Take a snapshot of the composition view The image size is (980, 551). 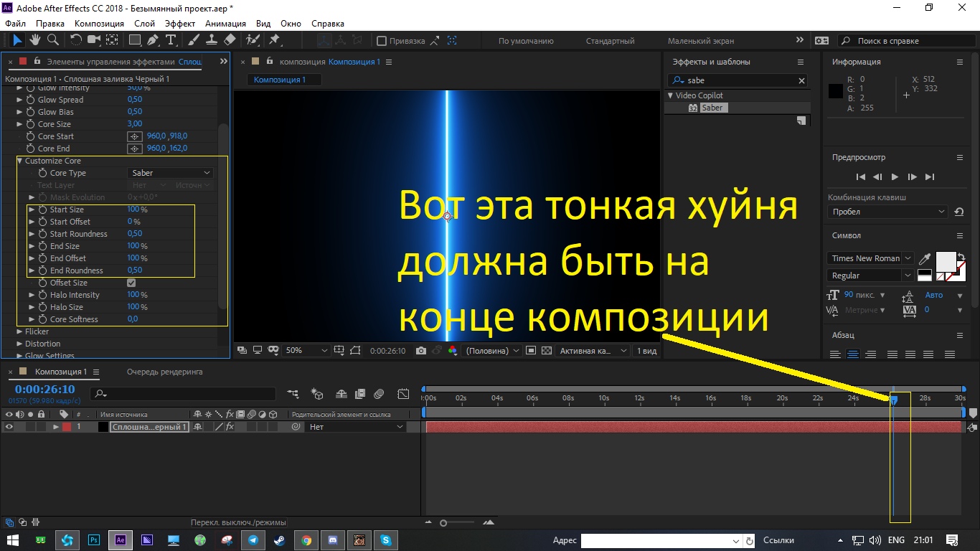(x=421, y=351)
